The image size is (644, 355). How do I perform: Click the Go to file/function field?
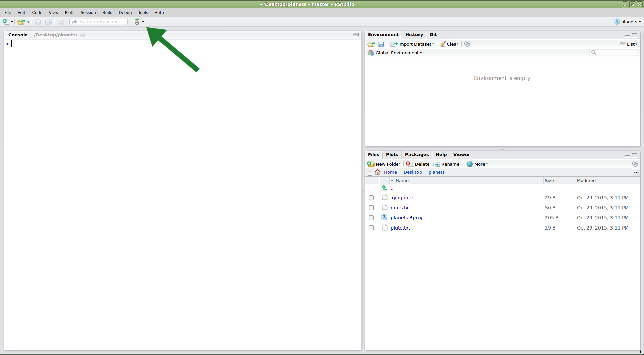(x=99, y=22)
